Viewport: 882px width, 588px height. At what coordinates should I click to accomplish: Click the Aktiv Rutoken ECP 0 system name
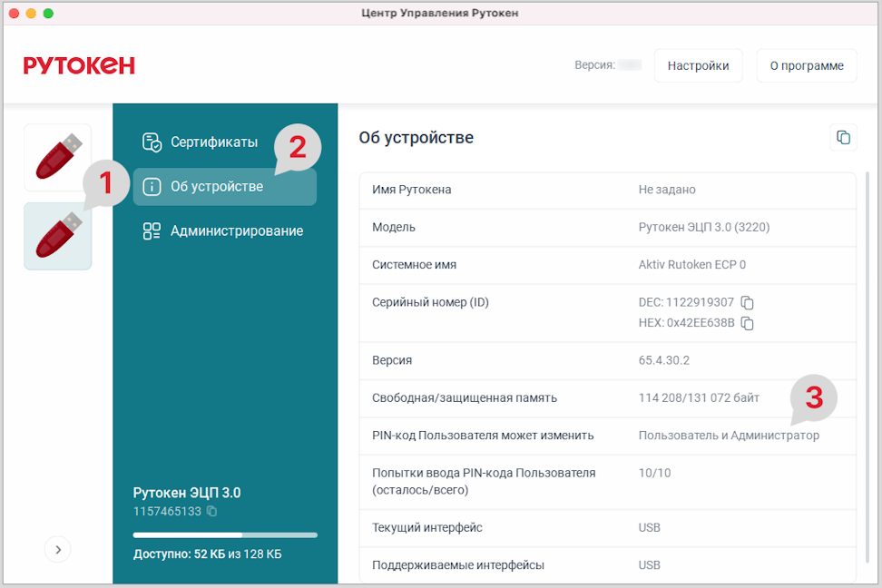pyautogui.click(x=692, y=265)
